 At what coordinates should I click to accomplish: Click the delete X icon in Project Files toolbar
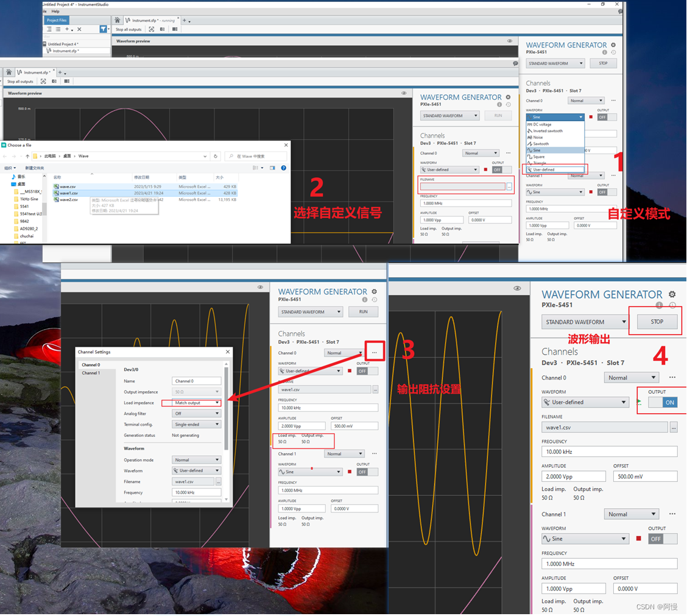tap(79, 29)
